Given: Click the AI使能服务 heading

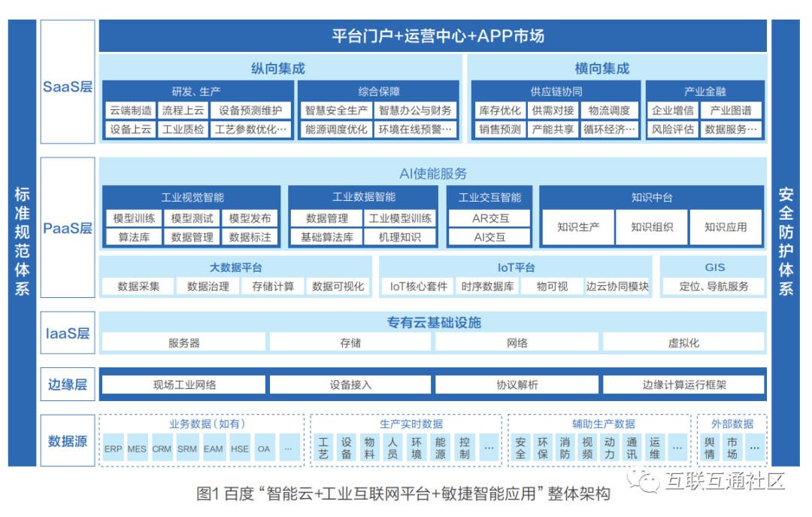Looking at the screenshot, I should coord(433,173).
